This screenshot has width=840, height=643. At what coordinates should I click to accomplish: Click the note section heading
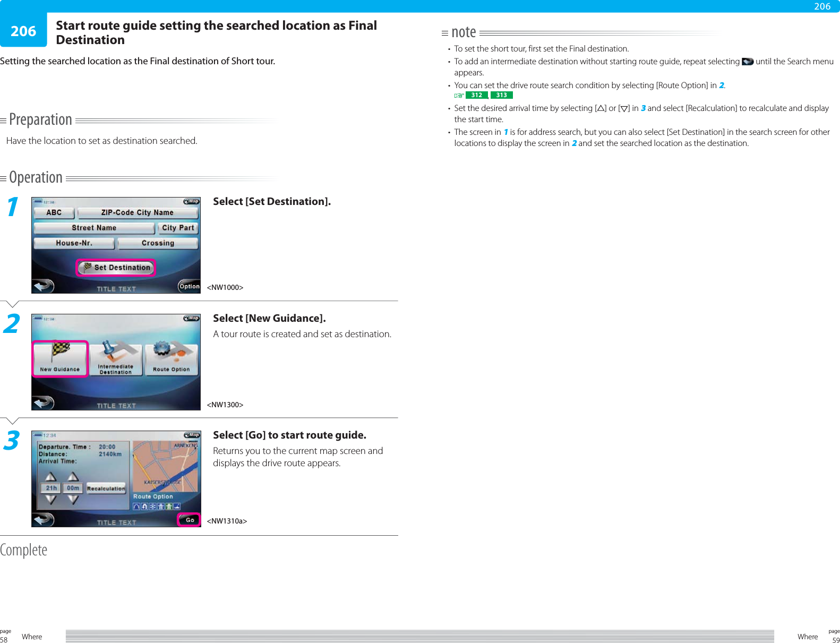[464, 32]
